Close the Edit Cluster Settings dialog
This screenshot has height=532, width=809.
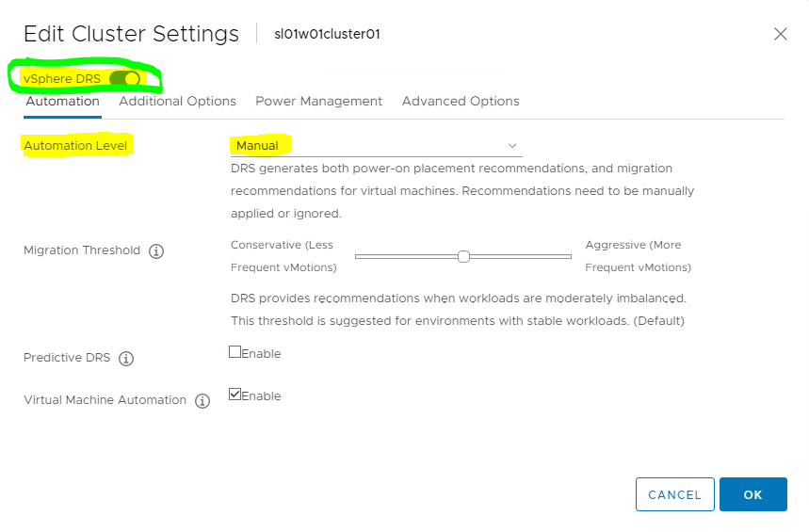point(781,34)
